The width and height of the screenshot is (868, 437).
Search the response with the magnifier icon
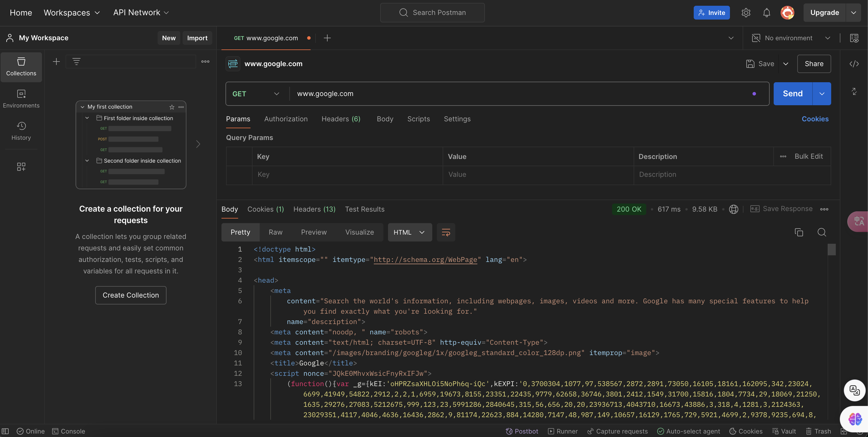(821, 232)
